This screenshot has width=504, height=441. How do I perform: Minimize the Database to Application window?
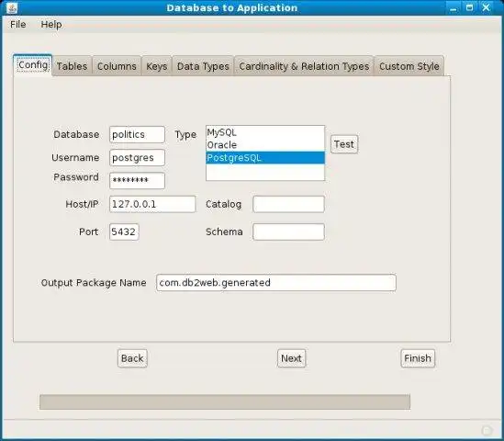pos(454,8)
